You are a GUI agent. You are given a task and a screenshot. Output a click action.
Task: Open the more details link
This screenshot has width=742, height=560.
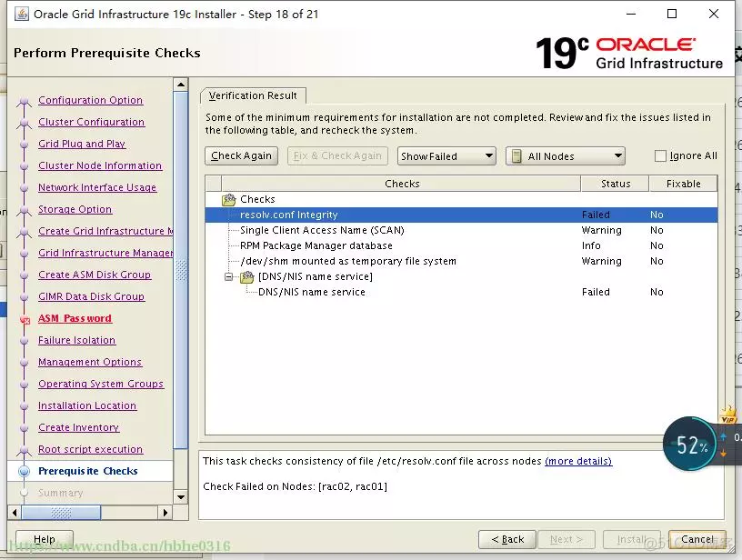(578, 461)
